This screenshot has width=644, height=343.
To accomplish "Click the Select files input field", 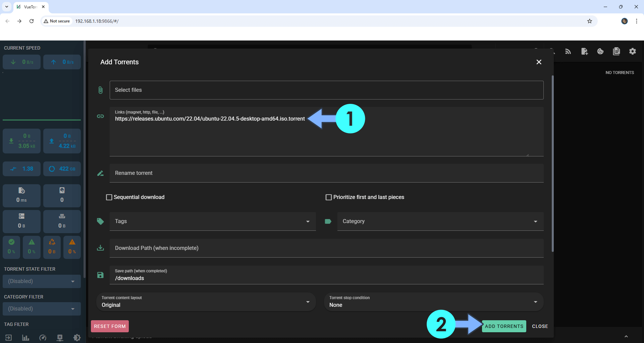I will 326,90.
